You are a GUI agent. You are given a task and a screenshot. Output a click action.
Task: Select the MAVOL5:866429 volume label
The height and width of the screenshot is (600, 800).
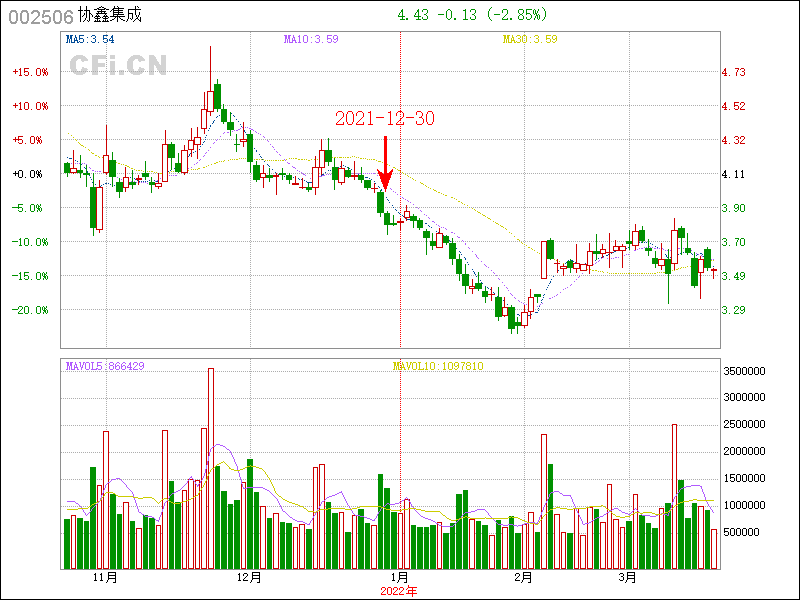105,366
